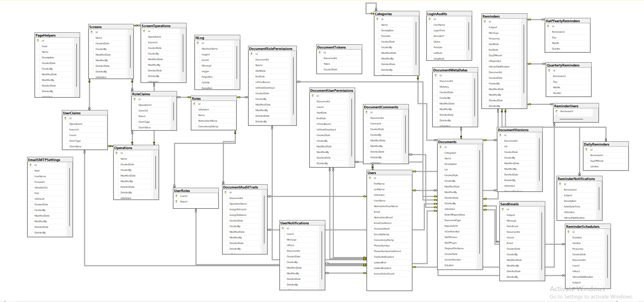The height and width of the screenshot is (302, 644).
Task: Click the key icon in Roles table
Action: point(194,104)
